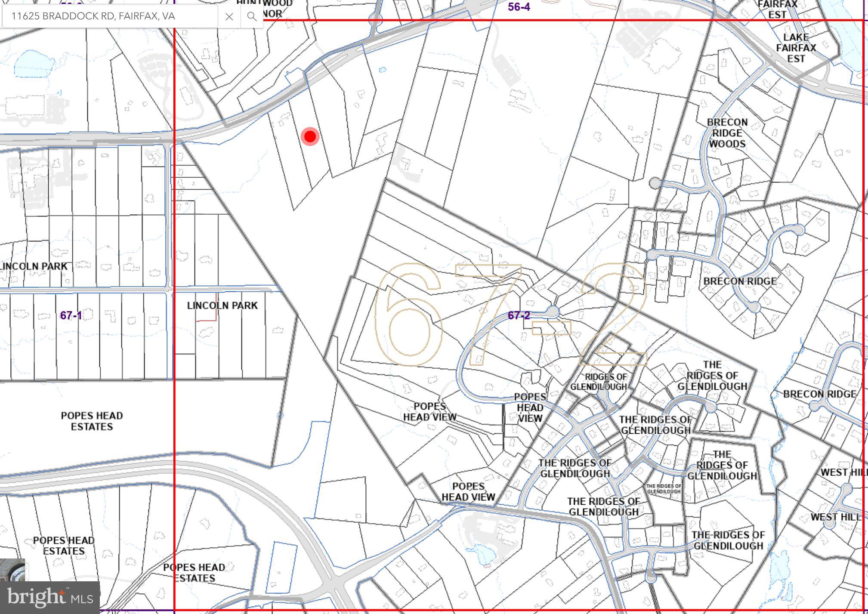This screenshot has height=614, width=868.
Task: Clear the address search with X icon
Action: point(229,16)
